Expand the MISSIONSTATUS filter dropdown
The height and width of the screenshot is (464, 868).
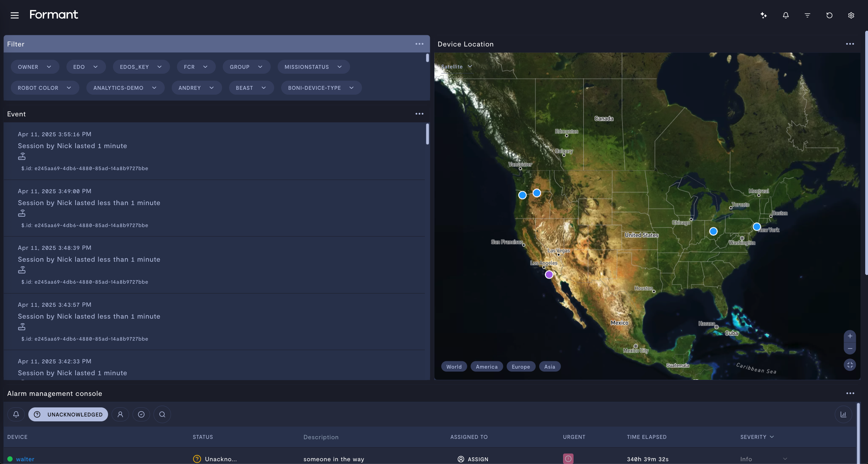[x=313, y=67]
